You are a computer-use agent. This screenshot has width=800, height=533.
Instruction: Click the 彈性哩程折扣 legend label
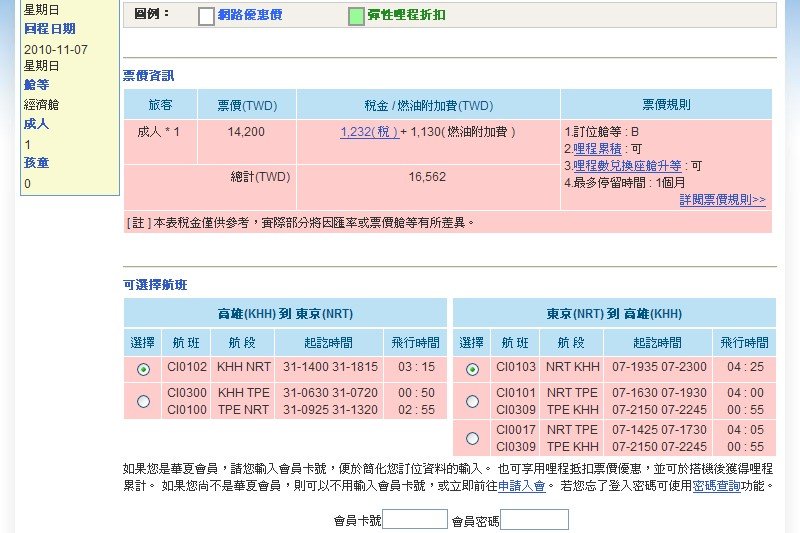coord(406,15)
